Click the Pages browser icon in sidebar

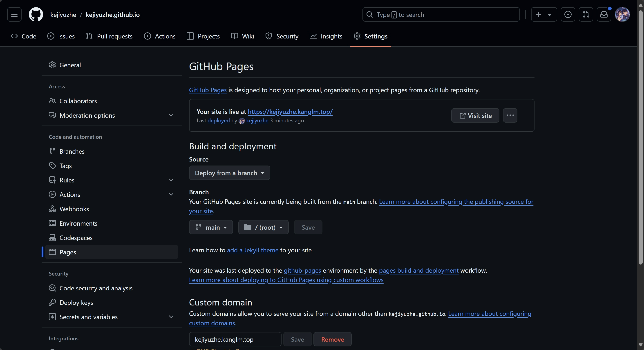coord(52,252)
